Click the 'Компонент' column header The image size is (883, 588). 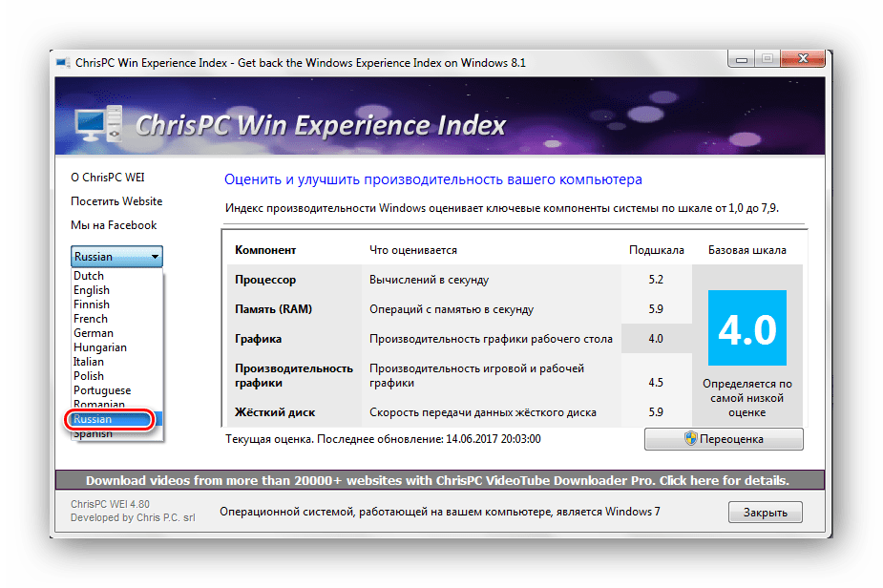click(265, 250)
